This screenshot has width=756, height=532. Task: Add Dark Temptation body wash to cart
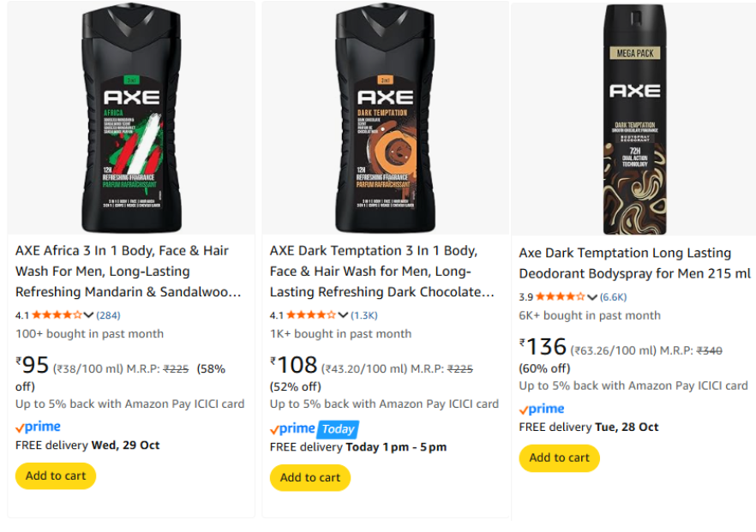click(310, 478)
